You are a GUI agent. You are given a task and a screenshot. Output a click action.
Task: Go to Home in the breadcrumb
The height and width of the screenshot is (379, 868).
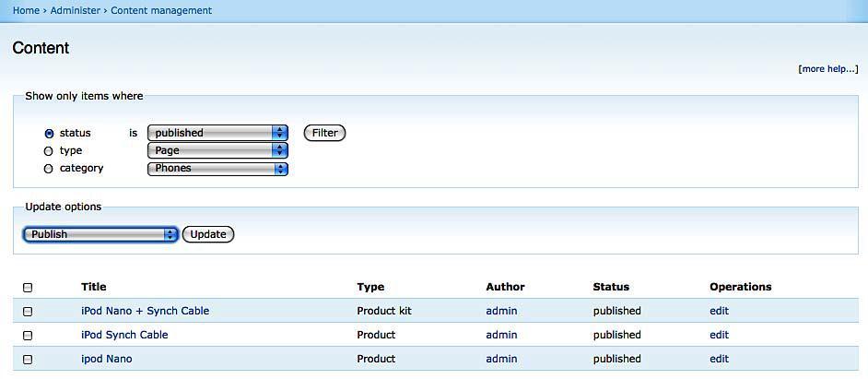26,10
